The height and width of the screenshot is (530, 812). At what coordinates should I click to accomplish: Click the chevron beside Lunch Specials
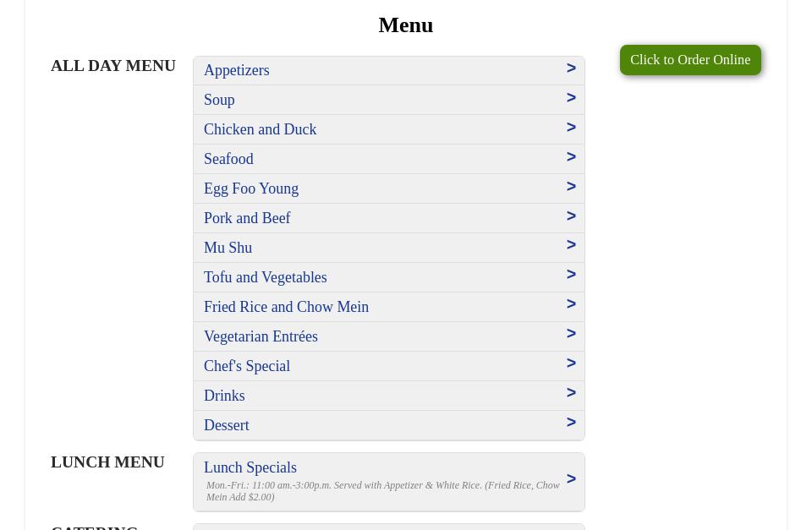coord(571,479)
